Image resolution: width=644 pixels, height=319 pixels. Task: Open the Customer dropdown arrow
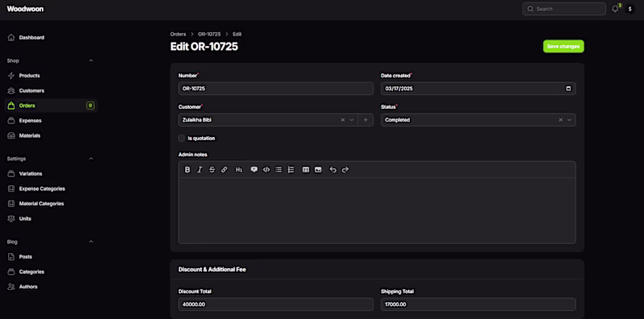coord(352,120)
